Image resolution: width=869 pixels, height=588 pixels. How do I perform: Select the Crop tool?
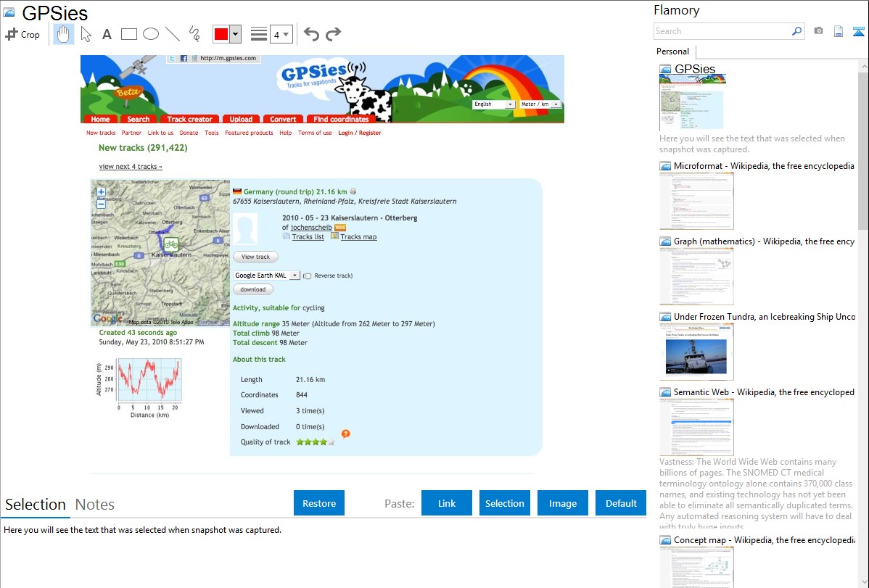point(22,34)
